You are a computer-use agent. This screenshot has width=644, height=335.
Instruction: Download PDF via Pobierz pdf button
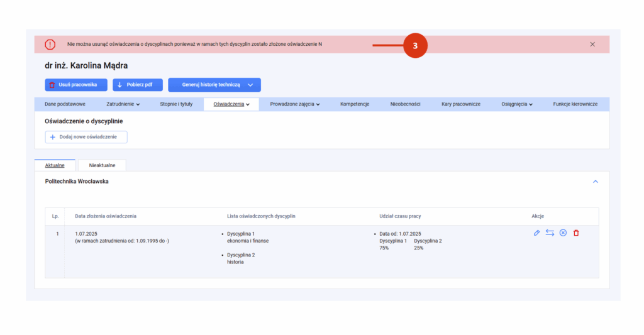point(138,85)
